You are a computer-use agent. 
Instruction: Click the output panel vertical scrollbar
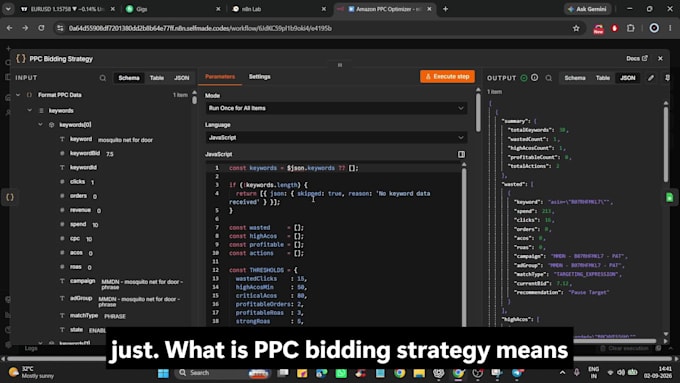666,143
